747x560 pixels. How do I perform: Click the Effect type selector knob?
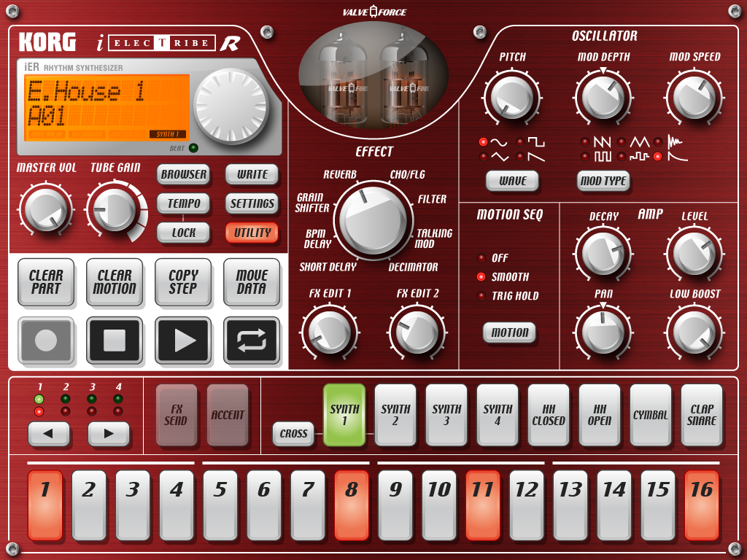373,220
